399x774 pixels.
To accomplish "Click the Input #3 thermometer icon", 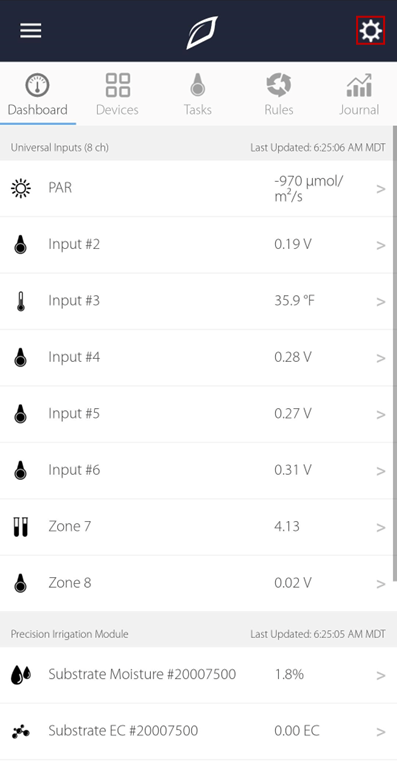I will point(20,301).
